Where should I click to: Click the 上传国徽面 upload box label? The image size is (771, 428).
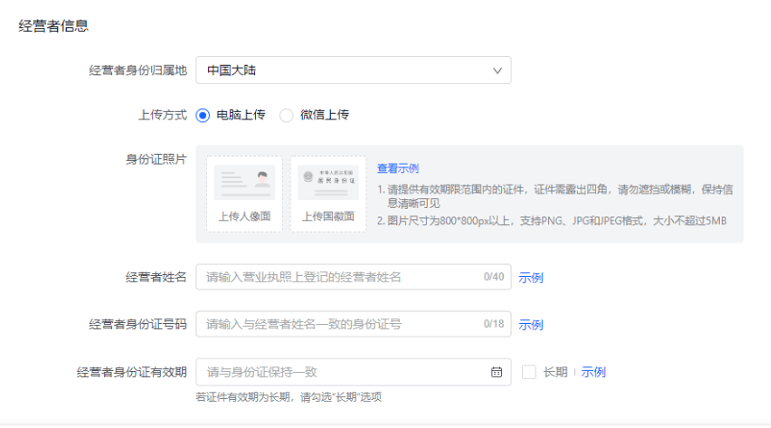coord(328,216)
